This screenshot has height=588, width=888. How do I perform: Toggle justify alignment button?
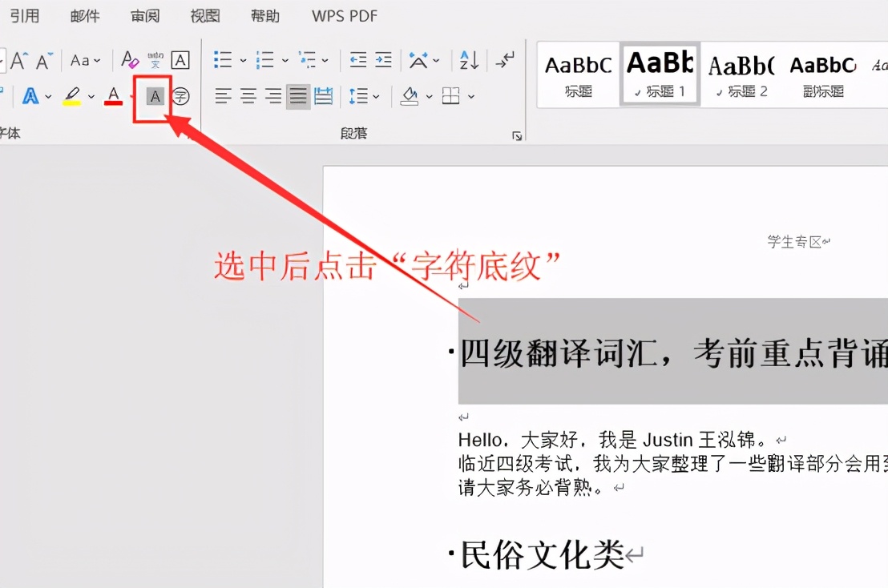(x=299, y=95)
